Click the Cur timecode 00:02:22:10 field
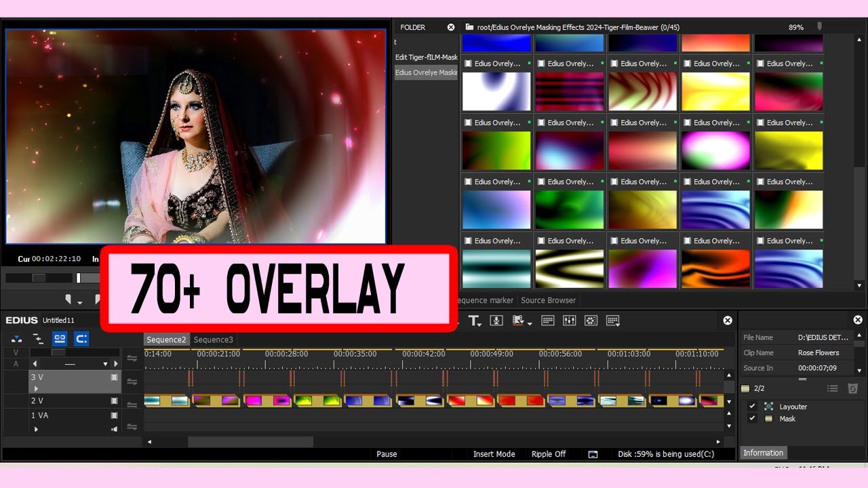The height and width of the screenshot is (488, 868). click(x=56, y=259)
